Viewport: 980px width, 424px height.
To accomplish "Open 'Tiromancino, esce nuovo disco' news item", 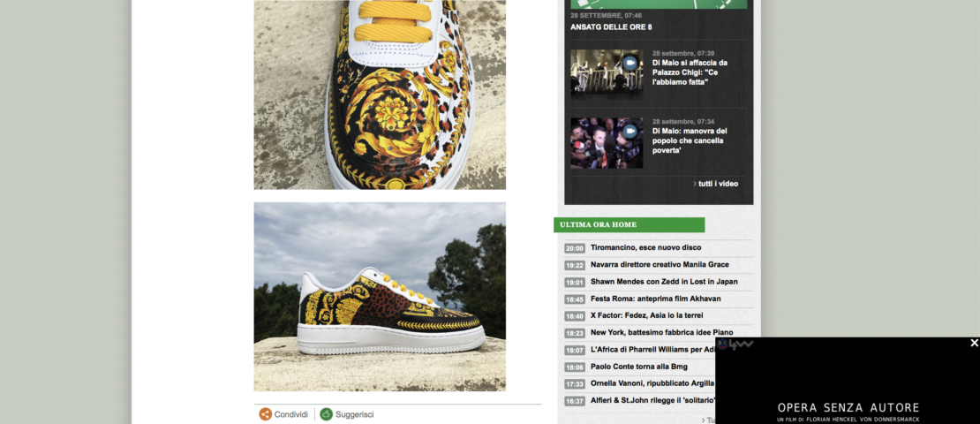I will click(x=645, y=247).
